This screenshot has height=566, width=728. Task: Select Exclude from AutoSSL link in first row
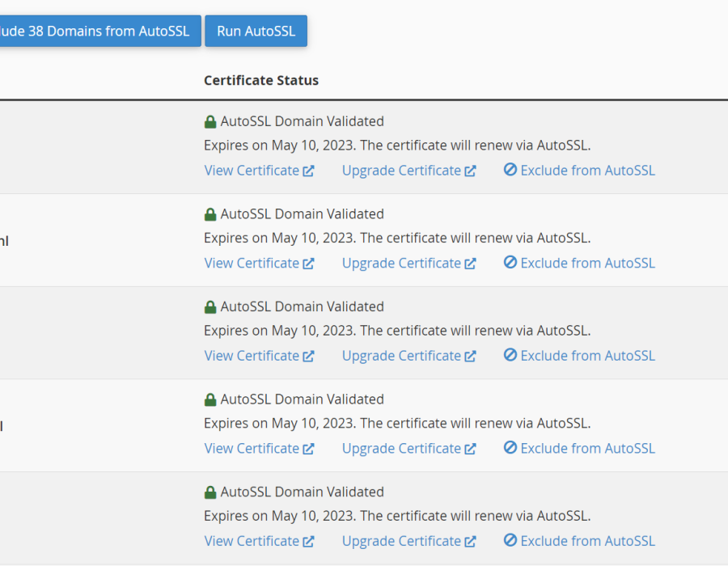(x=579, y=171)
